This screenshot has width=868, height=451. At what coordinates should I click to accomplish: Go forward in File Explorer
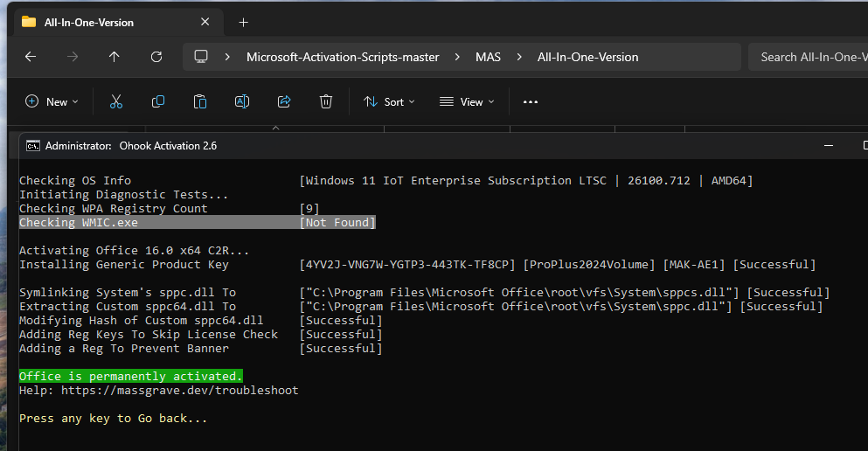73,57
